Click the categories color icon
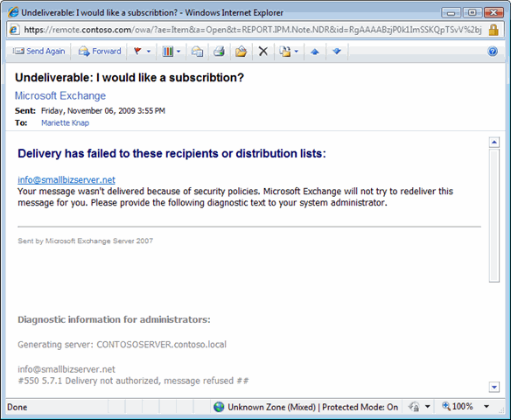Screen dimensions: 511x420 click(x=168, y=52)
